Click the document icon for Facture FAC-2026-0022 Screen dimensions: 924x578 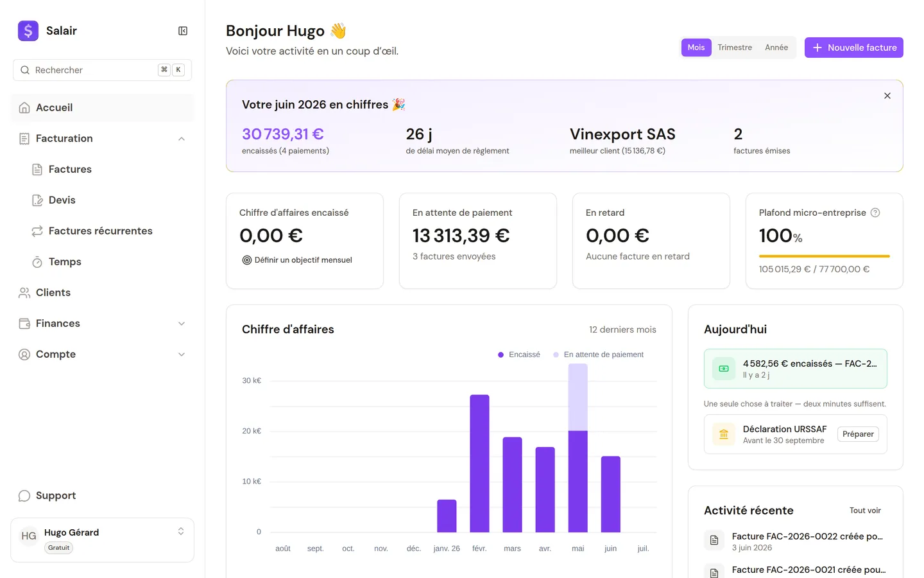click(714, 541)
